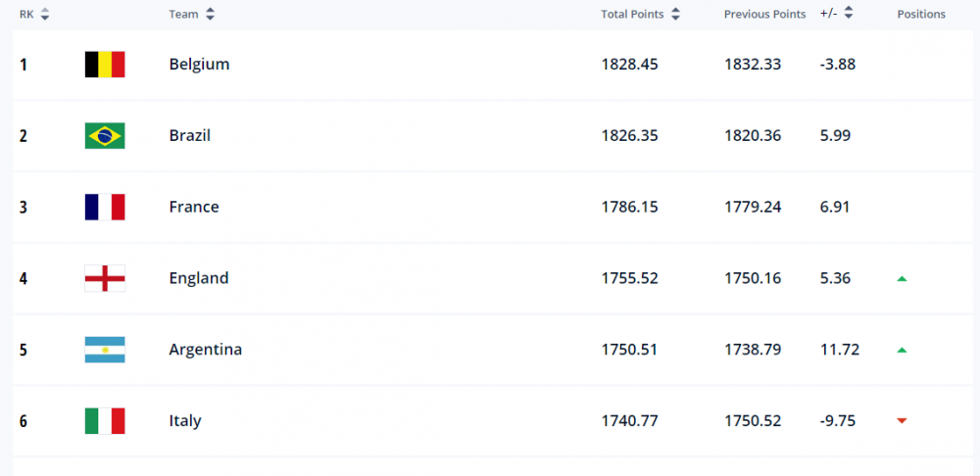Click the Positions column header
Image resolution: width=980 pixels, height=476 pixels.
click(921, 15)
